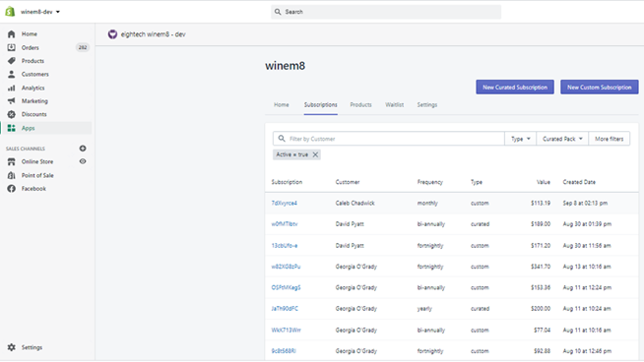This screenshot has width=644, height=362.
Task: Open subscription WkK713Wrr
Action: point(287,330)
